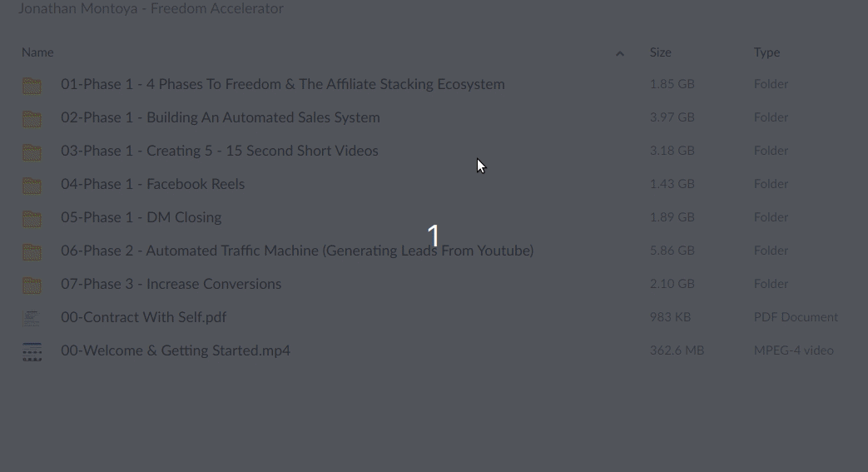Viewport: 868px width, 472px height.
Task: Open 01-Phase 1 - 4 Phases To Freedom folder name
Action: coord(283,84)
